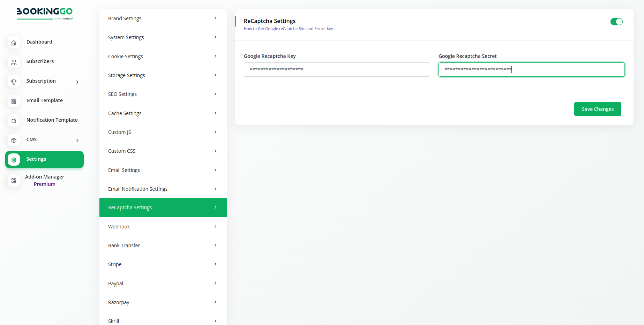Screen dimensions: 644x325
Task: Click the Subscription trophy icon
Action: point(14,82)
